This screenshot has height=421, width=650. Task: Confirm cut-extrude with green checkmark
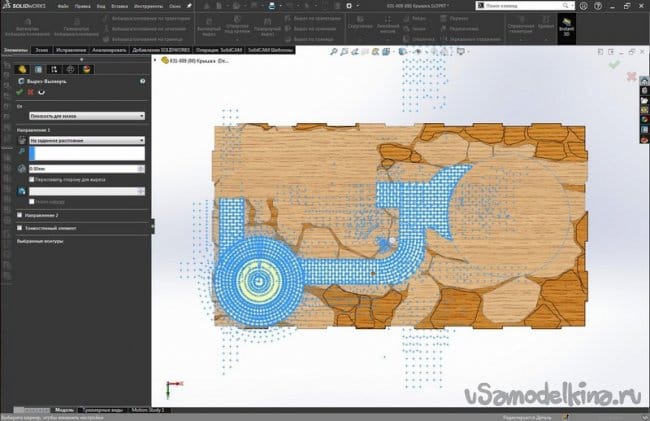click(x=22, y=92)
